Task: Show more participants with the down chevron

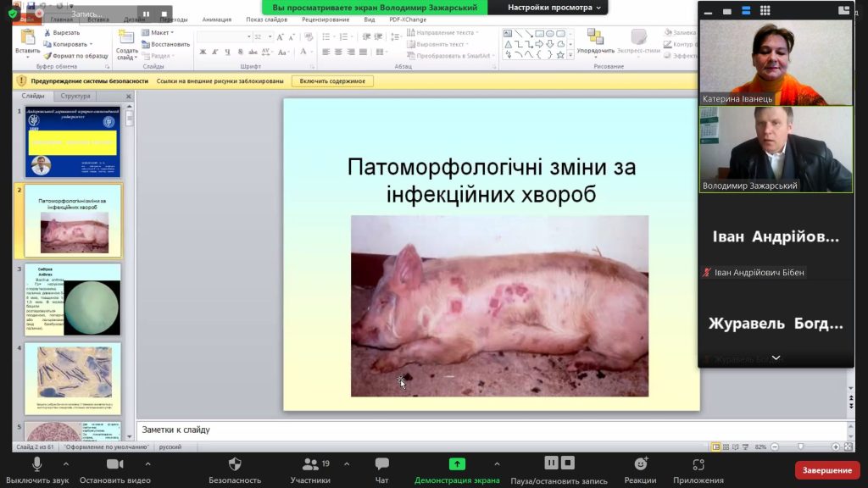Action: (776, 358)
